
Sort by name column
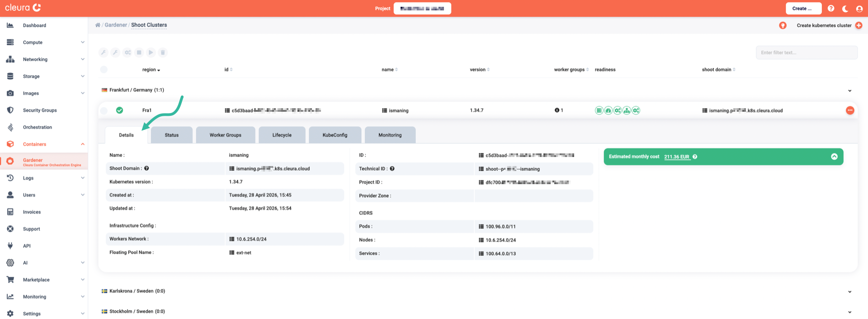point(390,70)
